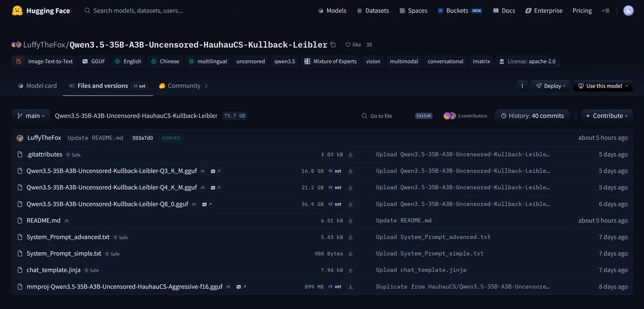
Task: Download System_Prompt_advanced.txt
Action: point(350,237)
